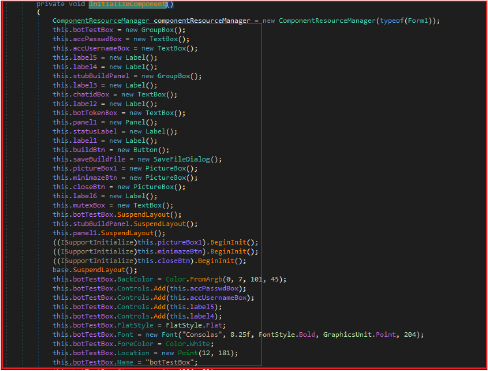Viewport: 488px width, 371px height.
Task: Click the 'this.panel1.SuspendLayout();' line
Action: point(109,233)
